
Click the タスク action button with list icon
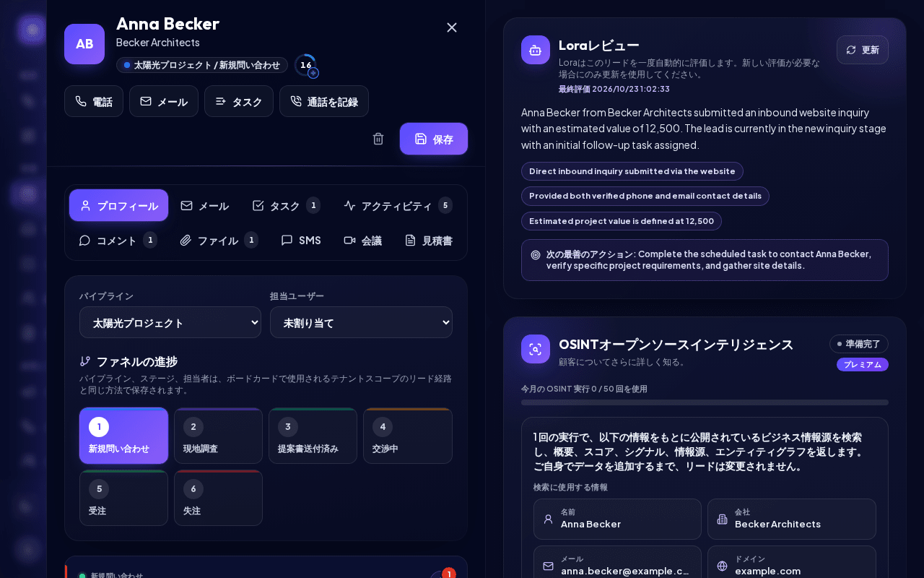239,101
